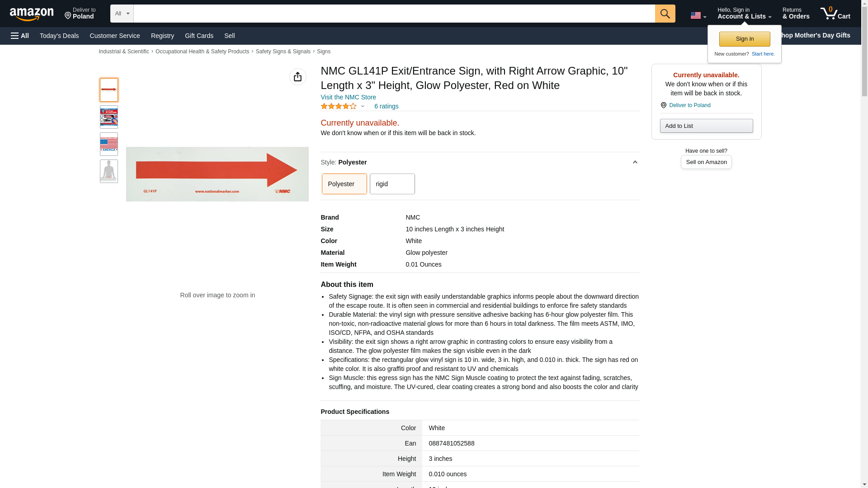This screenshot has height=488, width=868.
Task: Select the USA flag product thumbnail
Action: 109,144
